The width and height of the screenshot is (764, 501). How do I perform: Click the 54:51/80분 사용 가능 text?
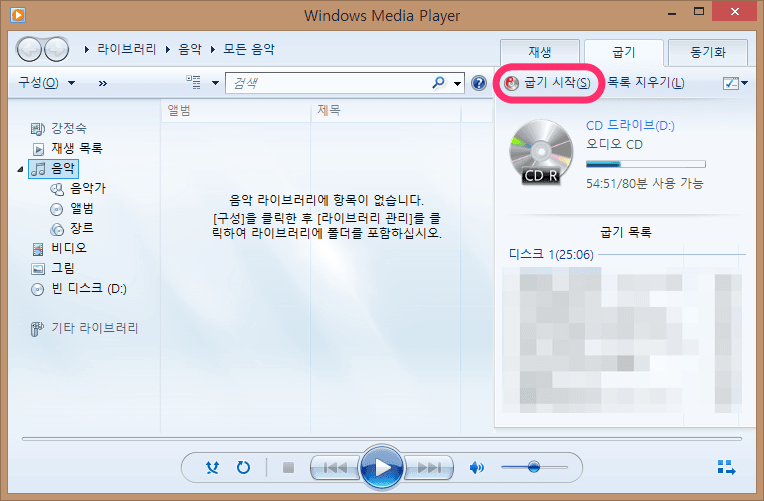pos(645,184)
